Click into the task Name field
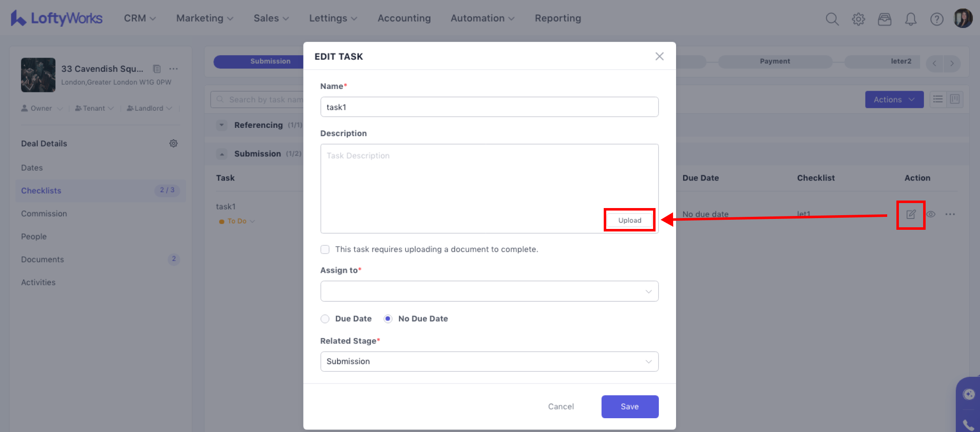This screenshot has height=432, width=980. [489, 107]
